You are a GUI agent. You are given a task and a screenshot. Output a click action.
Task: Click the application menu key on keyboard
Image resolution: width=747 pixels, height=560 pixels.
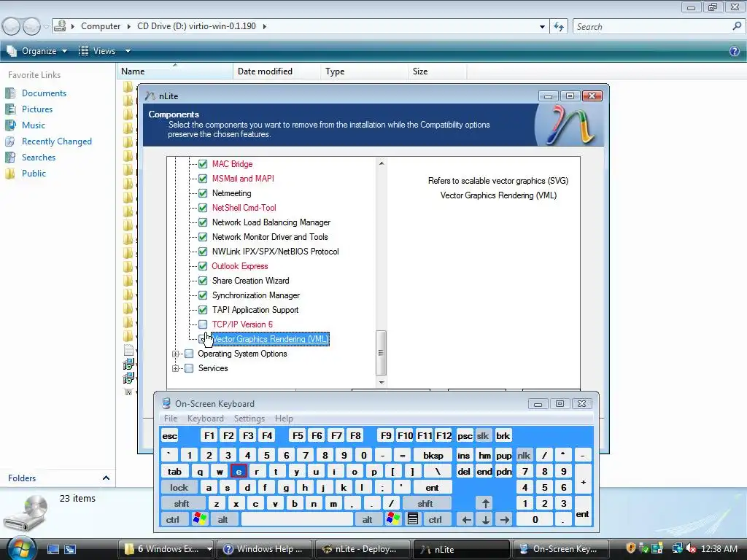coord(413,519)
